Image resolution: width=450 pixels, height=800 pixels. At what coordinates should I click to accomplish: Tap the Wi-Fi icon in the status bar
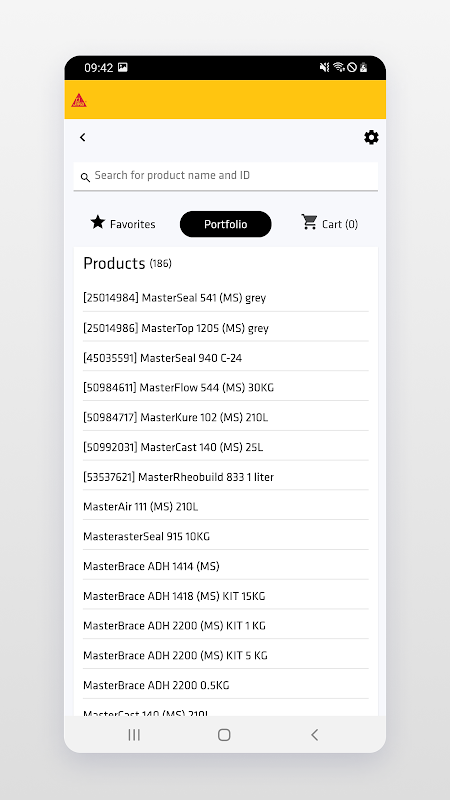click(x=338, y=67)
